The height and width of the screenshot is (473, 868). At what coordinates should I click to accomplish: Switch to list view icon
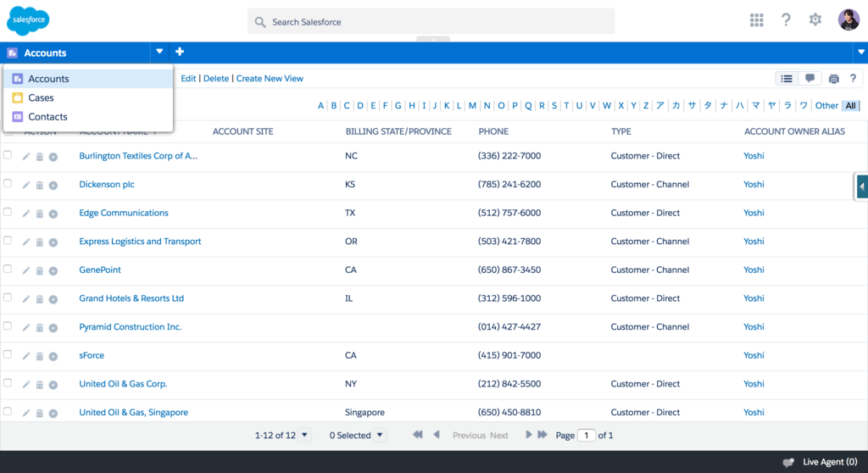(786, 79)
